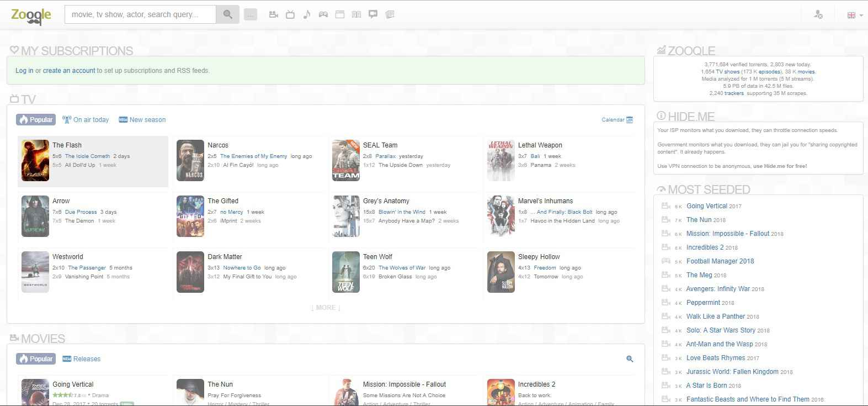Open the TV Calendar link
This screenshot has height=406, width=868.
[617, 120]
